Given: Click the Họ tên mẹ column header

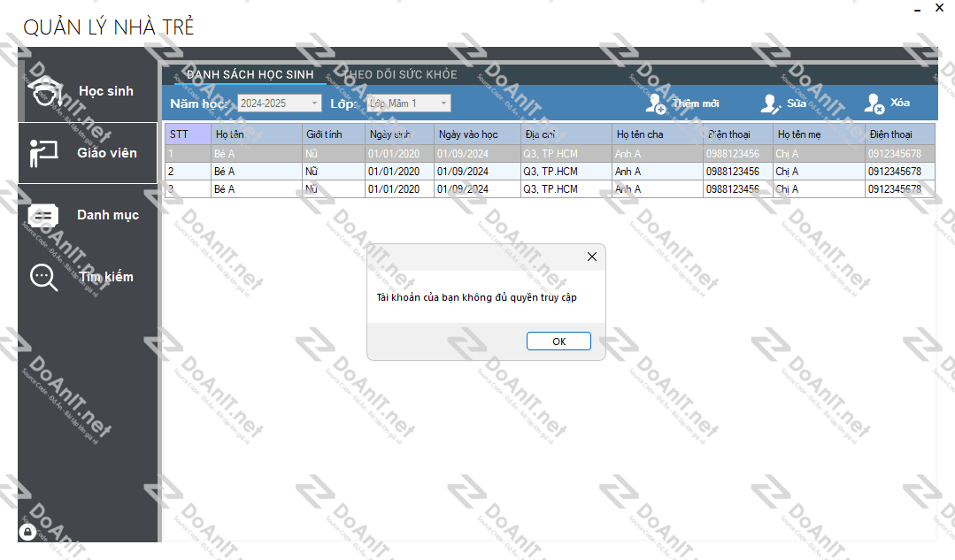Looking at the screenshot, I should 819,134.
